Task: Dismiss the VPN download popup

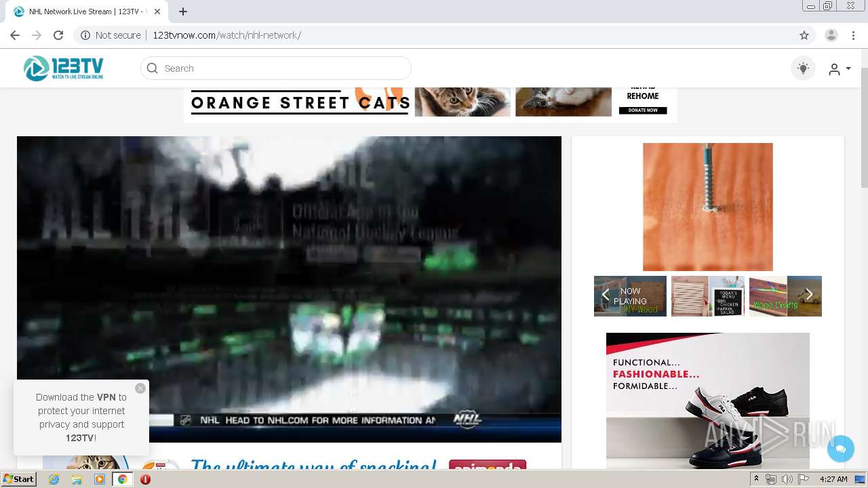Action: coord(140,388)
